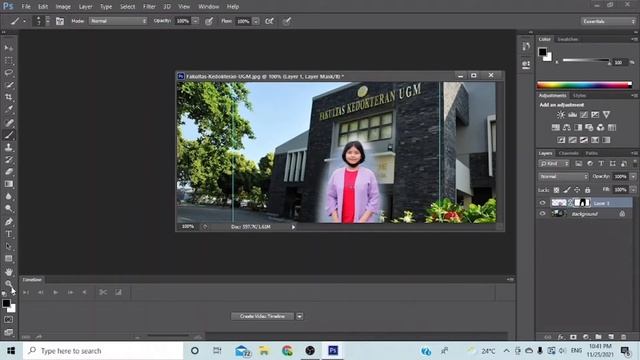The height and width of the screenshot is (360, 640).
Task: Select the Hand tool
Action: click(9, 271)
